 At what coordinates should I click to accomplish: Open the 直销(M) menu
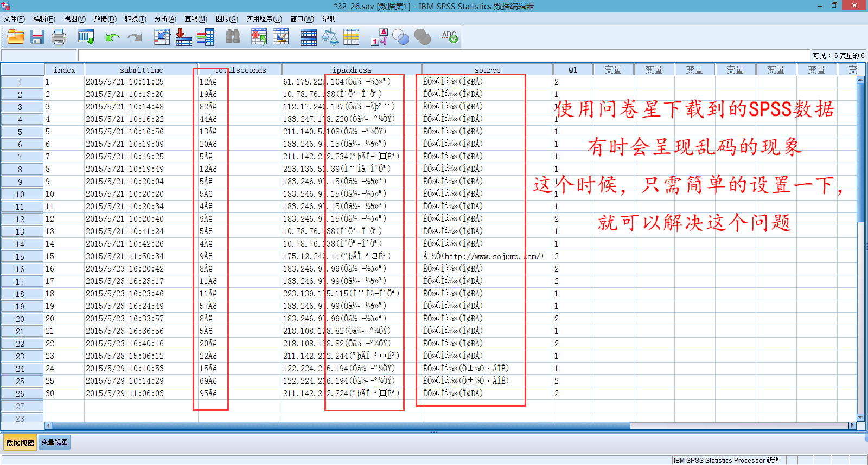click(196, 19)
